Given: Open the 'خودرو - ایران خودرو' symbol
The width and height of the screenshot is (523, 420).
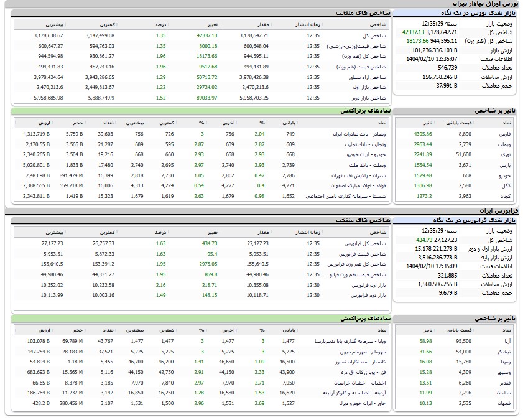Looking at the screenshot, I should tap(366, 154).
